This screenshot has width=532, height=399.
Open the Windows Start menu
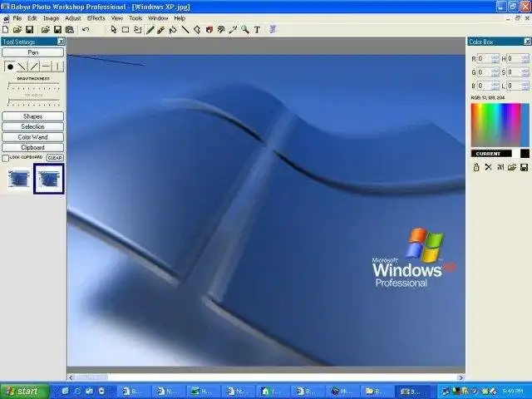click(x=24, y=392)
